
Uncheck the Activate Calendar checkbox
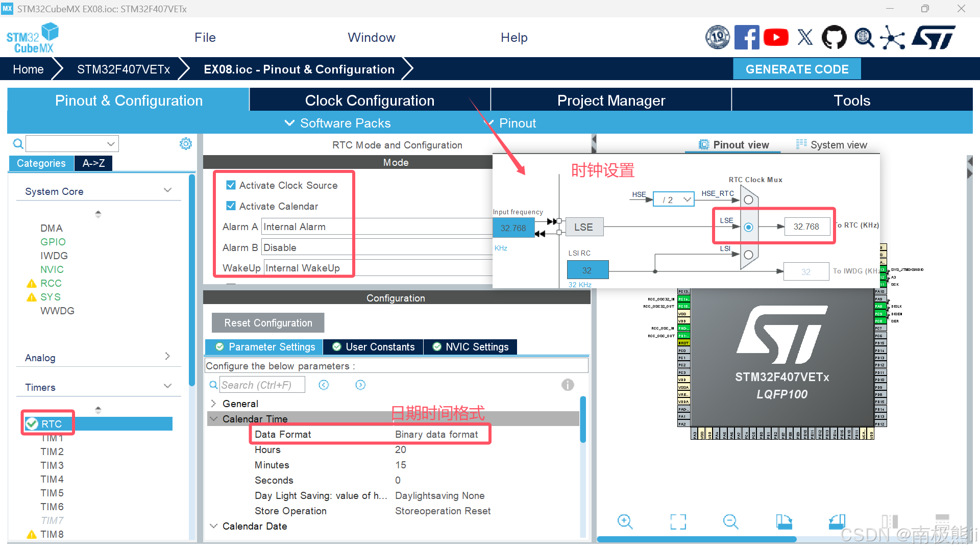coord(231,206)
